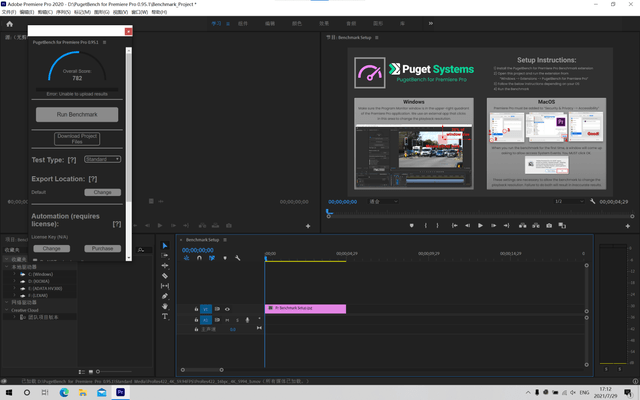
Task: Expand C: (Windows) drive node
Action: point(15,274)
